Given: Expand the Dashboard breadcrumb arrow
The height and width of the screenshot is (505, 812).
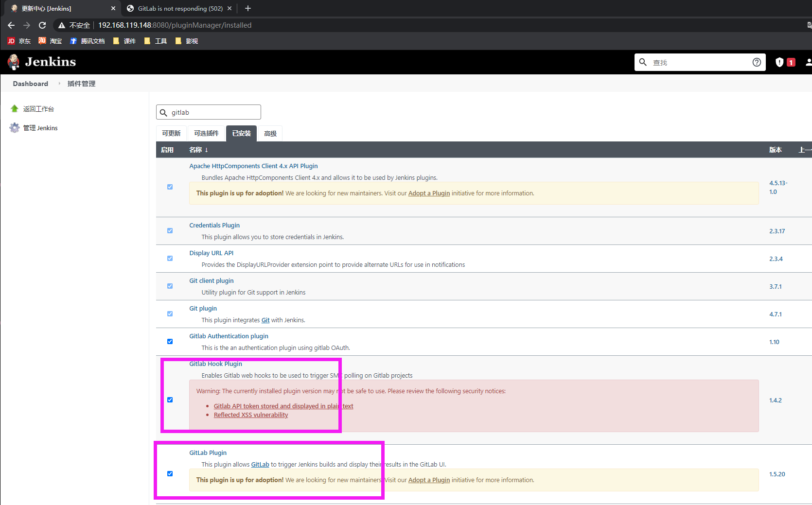Looking at the screenshot, I should coord(59,84).
